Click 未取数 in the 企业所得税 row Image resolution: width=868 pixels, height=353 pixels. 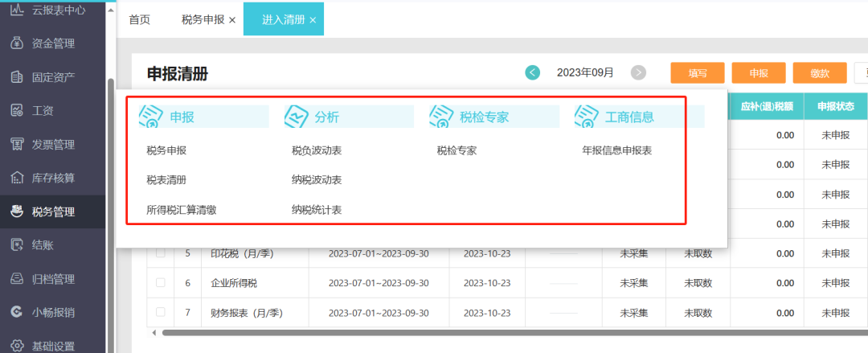[698, 283]
